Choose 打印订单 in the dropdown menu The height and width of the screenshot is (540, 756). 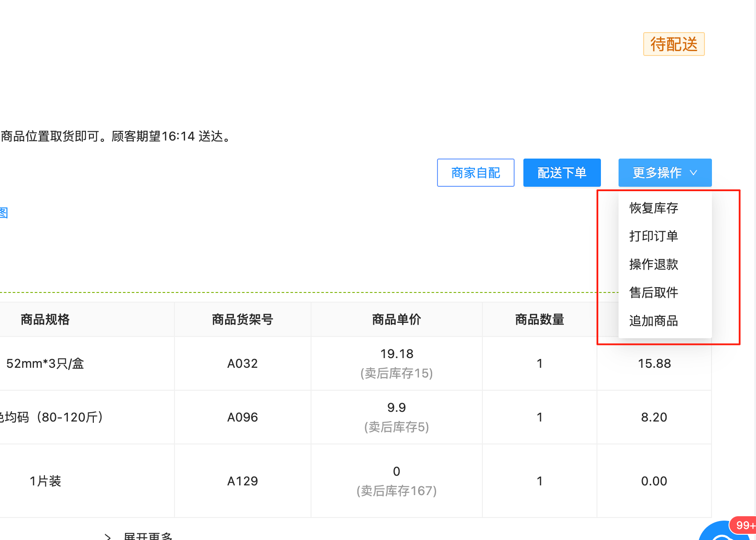coord(653,236)
